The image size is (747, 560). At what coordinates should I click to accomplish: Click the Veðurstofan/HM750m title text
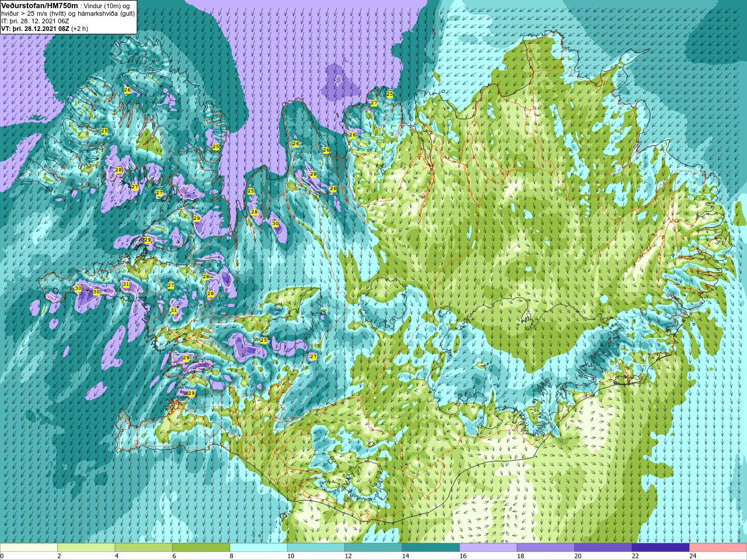39,5
